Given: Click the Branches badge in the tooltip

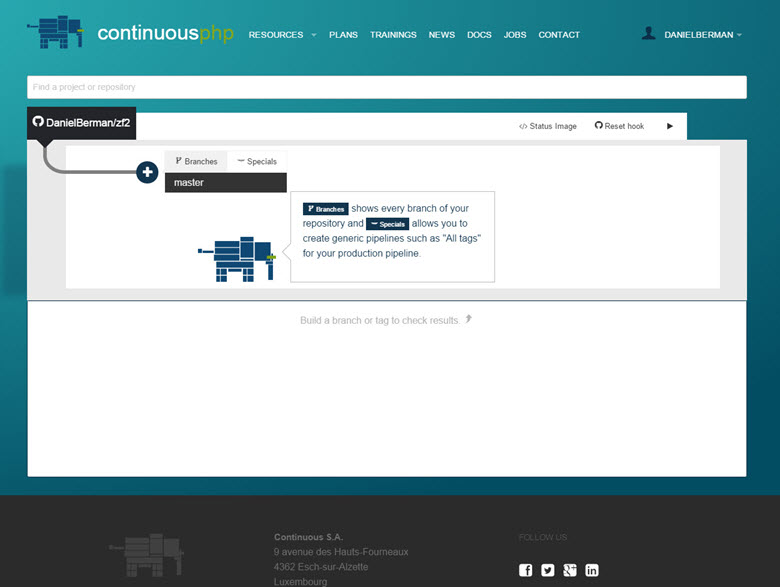Looking at the screenshot, I should pyautogui.click(x=325, y=209).
